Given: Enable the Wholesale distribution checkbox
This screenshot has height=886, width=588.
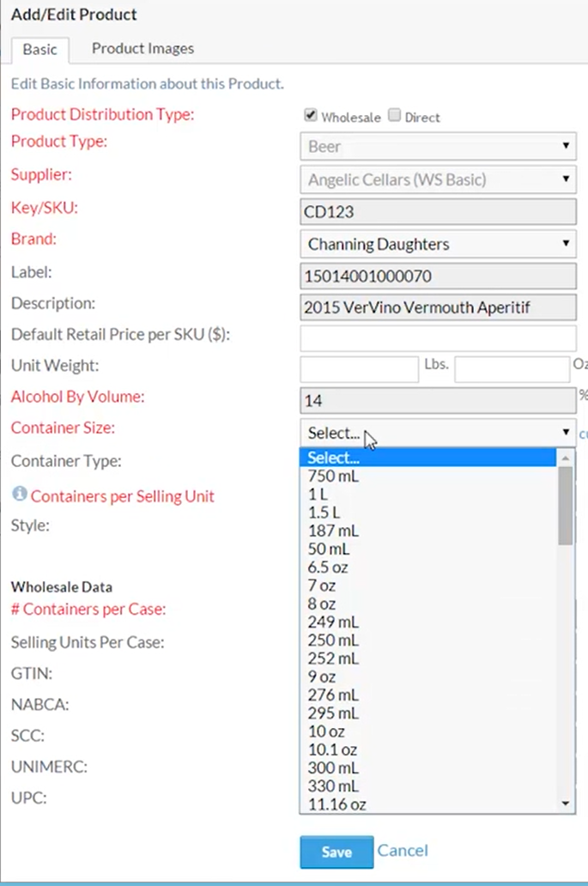Looking at the screenshot, I should 311,116.
